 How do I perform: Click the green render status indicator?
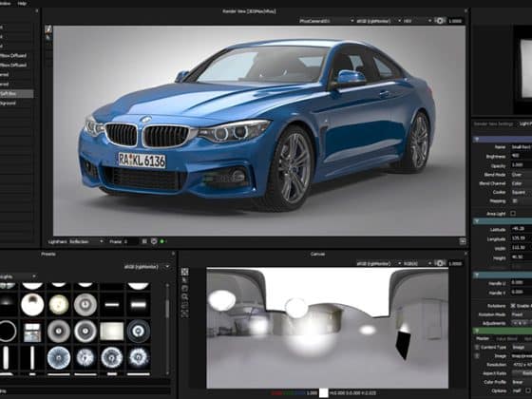pos(162,241)
